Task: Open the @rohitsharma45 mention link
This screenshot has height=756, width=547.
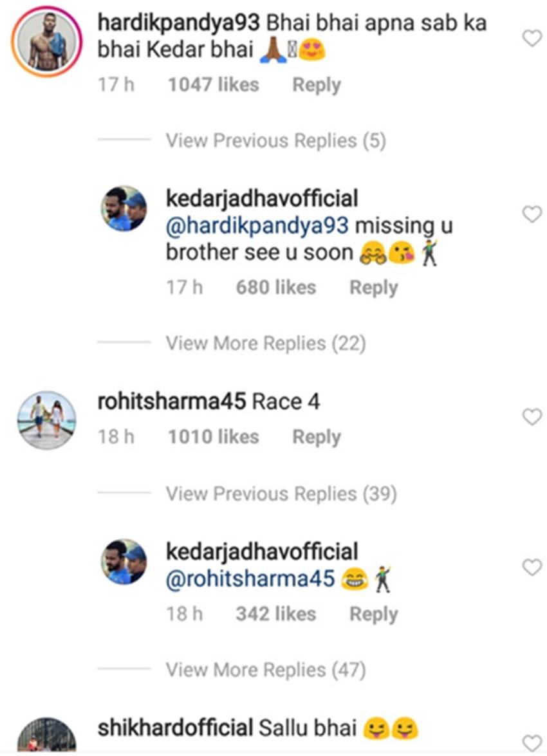Action: point(250,578)
